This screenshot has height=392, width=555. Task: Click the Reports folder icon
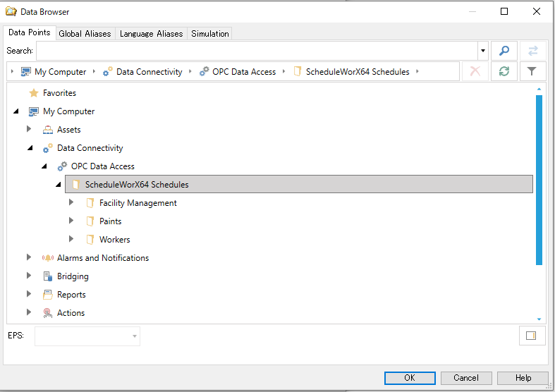(47, 295)
